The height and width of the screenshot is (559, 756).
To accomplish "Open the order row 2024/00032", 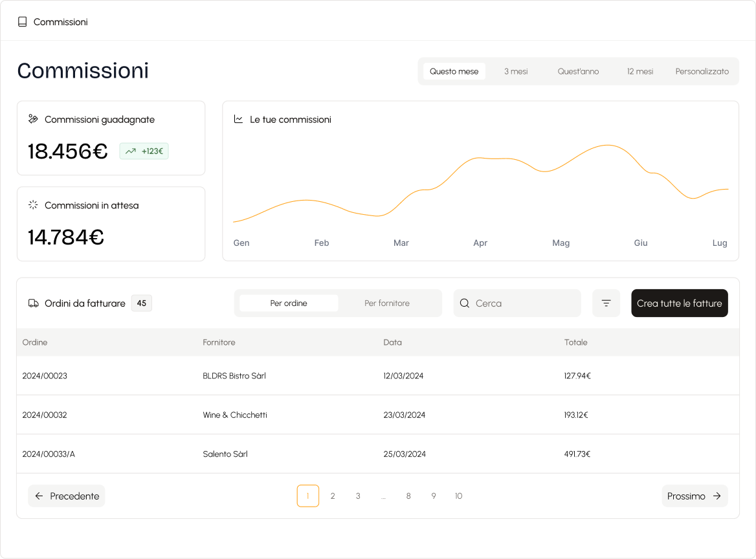I will tap(45, 415).
